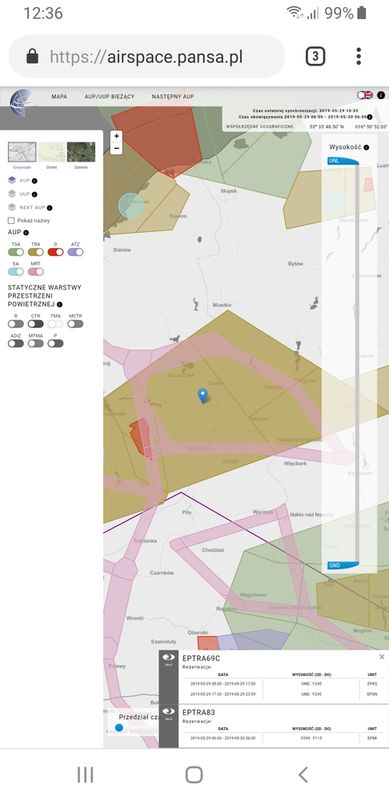Enable Pokaż nazwy checkbox
389x800 pixels.
click(11, 221)
